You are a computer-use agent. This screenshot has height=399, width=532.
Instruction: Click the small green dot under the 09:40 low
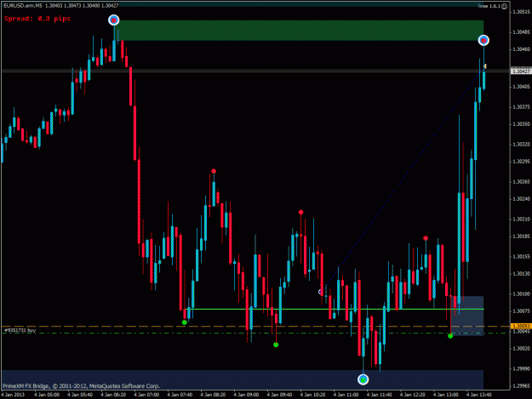click(276, 345)
